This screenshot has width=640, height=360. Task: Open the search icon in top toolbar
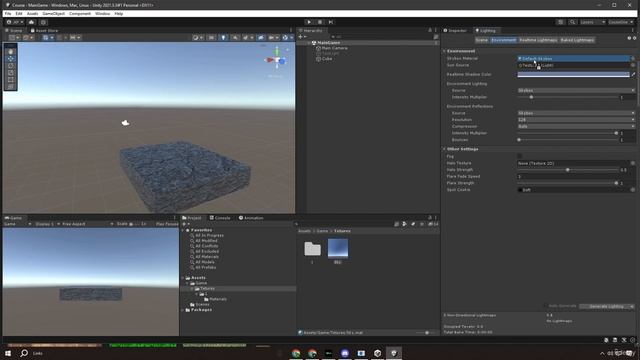pyautogui.click(x=573, y=22)
